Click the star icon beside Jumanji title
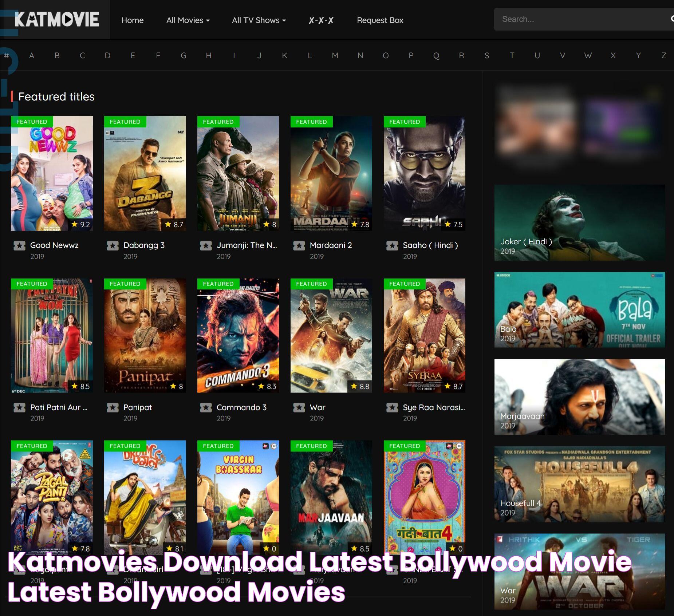This screenshot has height=616, width=674. click(206, 246)
